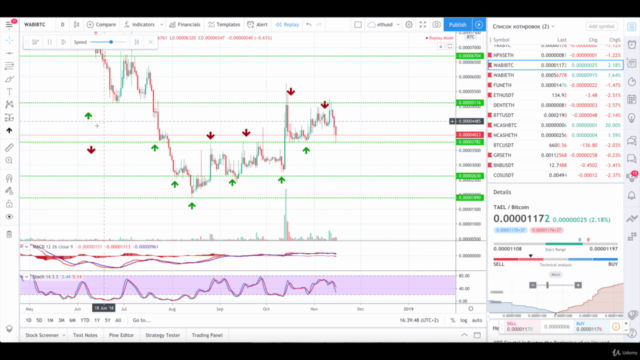Toggle percent scale

(x=453, y=320)
